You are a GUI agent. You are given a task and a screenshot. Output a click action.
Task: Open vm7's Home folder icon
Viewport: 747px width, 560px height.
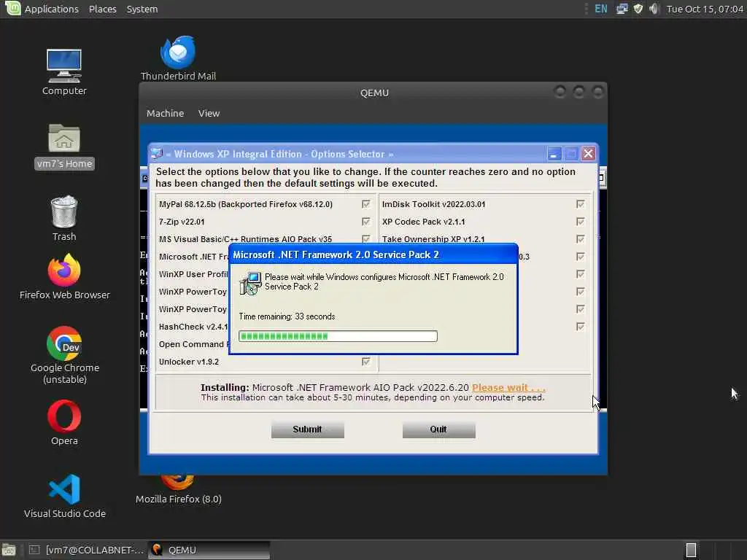[64, 146]
